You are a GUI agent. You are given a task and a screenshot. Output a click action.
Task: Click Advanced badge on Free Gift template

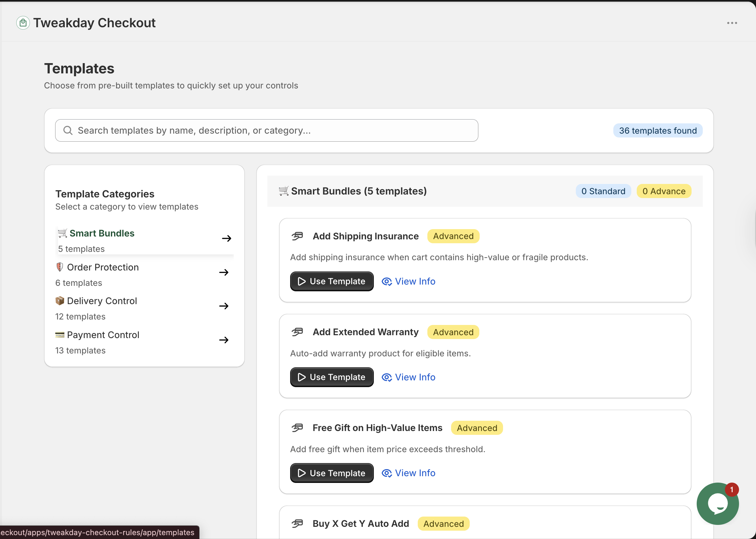pos(477,428)
